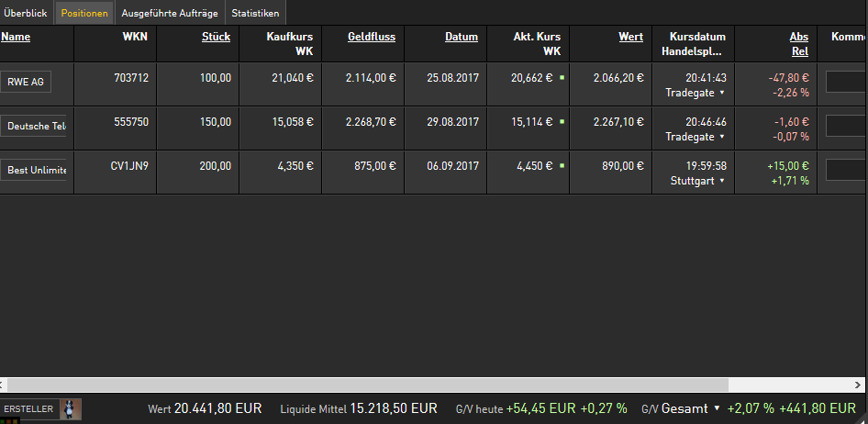Open the Tradegate exchange dropdown for RWE AG
Screen dimensions: 868x424
722,93
